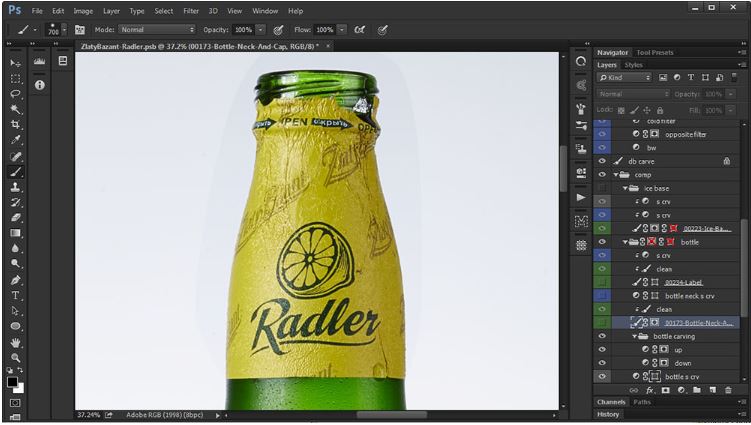Select the Clone Stamp tool
751x425 pixels.
coord(15,187)
